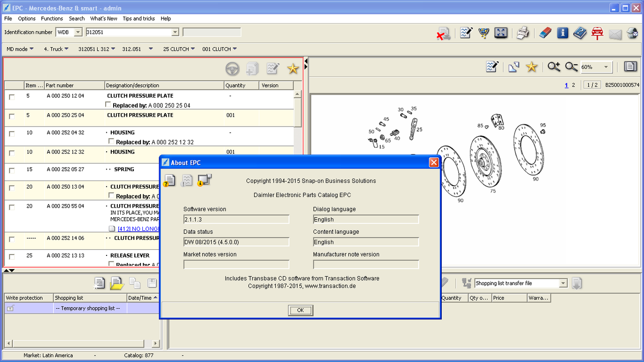Tick checkbox for part A 000 250 12 04
Image resolution: width=644 pixels, height=362 pixels.
(x=12, y=97)
